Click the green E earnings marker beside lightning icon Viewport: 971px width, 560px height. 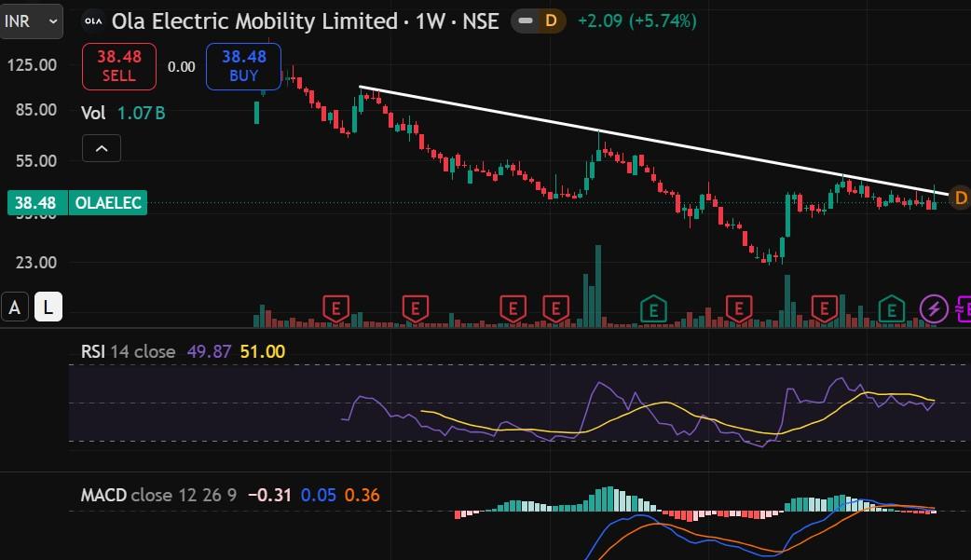click(892, 308)
